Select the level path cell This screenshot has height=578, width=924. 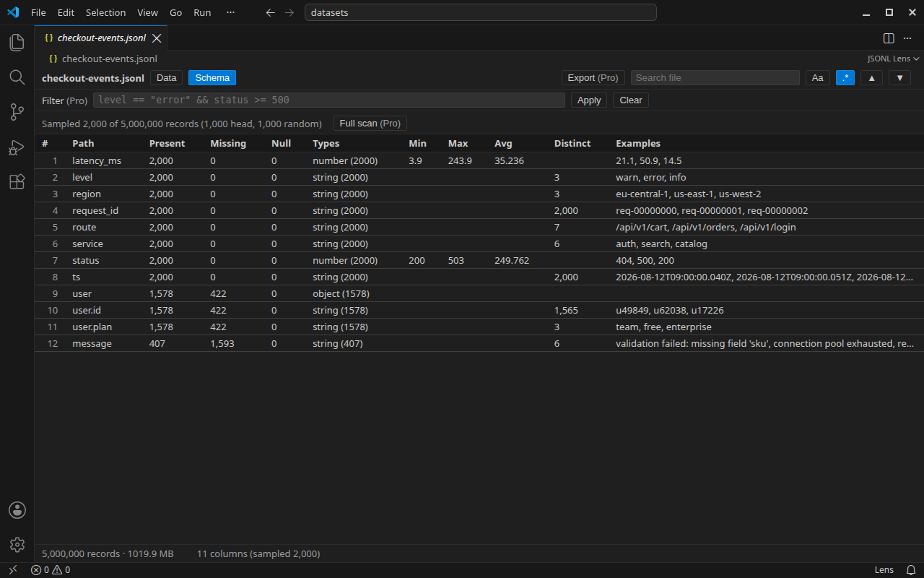point(82,177)
